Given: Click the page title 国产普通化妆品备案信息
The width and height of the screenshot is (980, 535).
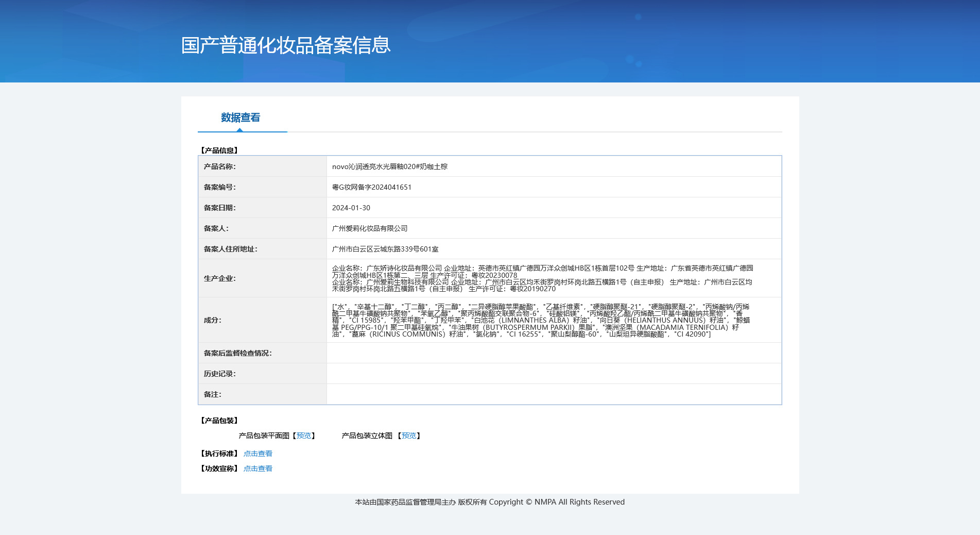Looking at the screenshot, I should [x=286, y=45].
